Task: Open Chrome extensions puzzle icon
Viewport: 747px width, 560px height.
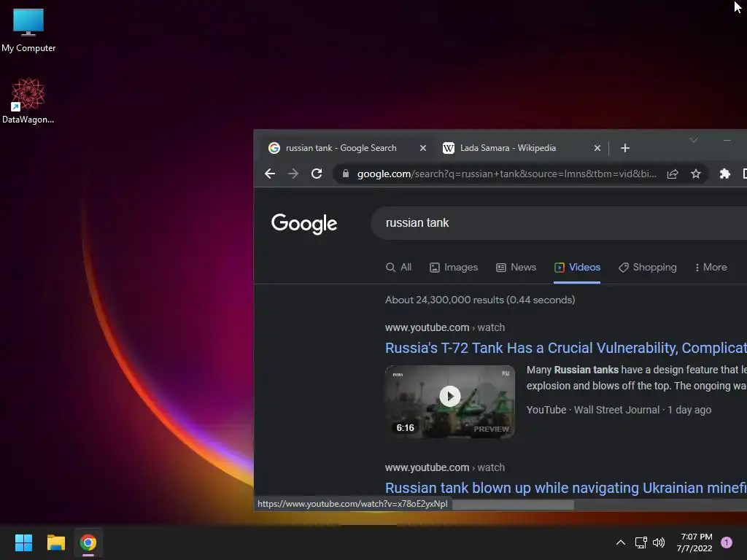Action: (724, 174)
